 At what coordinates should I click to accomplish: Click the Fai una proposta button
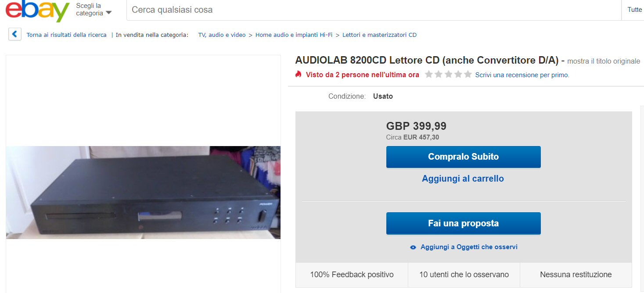(x=463, y=223)
